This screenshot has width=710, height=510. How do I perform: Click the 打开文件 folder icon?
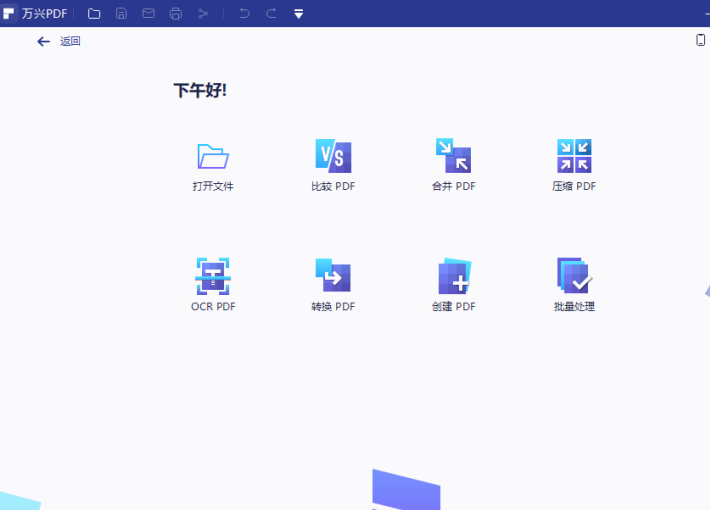[213, 156]
